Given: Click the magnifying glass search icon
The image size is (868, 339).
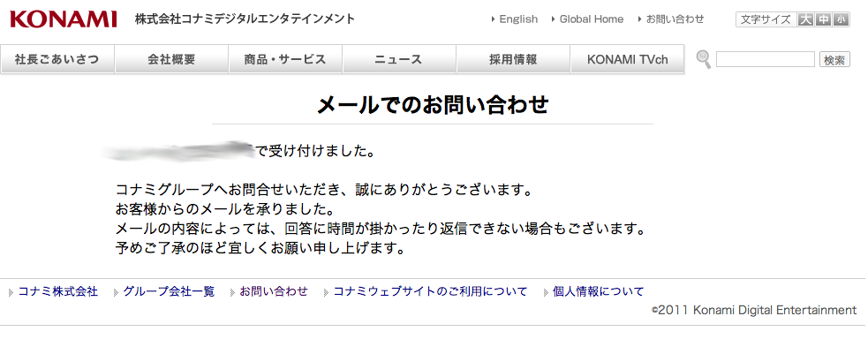Looking at the screenshot, I should [x=704, y=59].
